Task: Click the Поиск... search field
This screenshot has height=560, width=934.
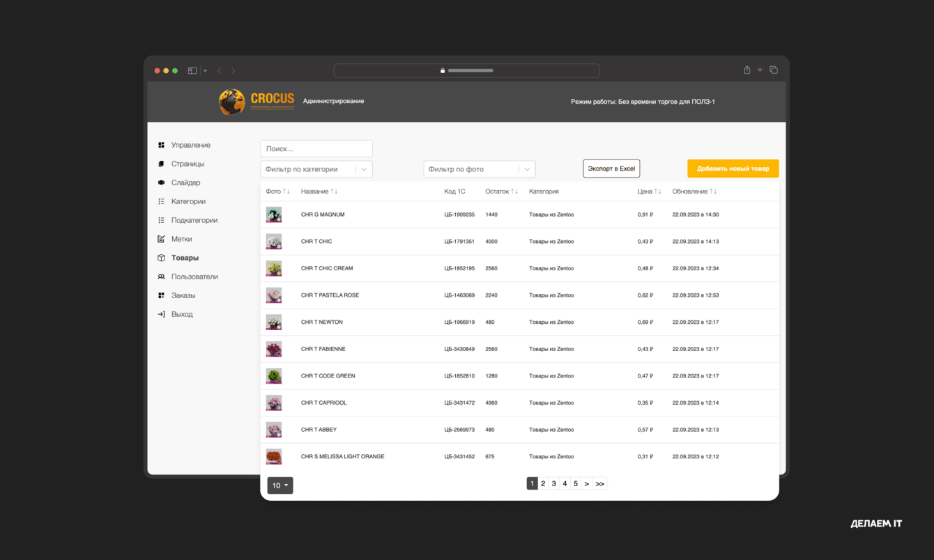Action: 316,148
